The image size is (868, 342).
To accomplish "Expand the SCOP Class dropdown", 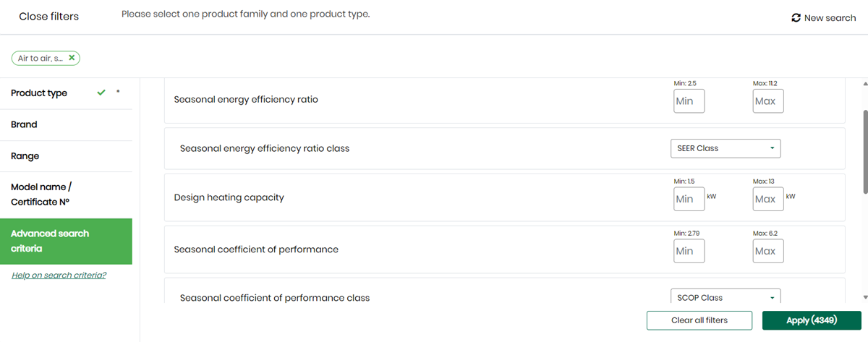I will [726, 297].
